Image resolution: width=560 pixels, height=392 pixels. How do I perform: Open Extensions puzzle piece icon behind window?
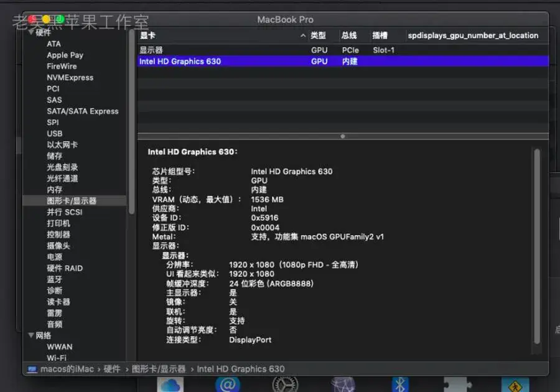pyautogui.click(x=457, y=385)
